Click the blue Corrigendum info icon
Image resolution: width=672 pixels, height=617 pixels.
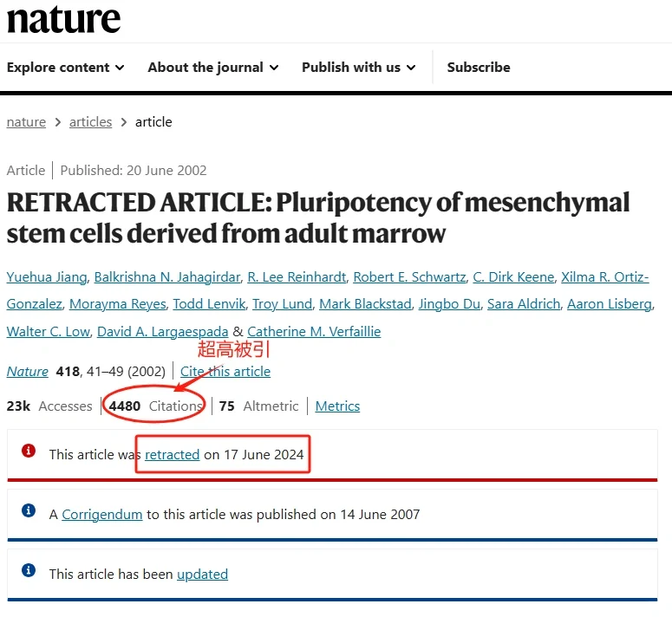(x=29, y=510)
